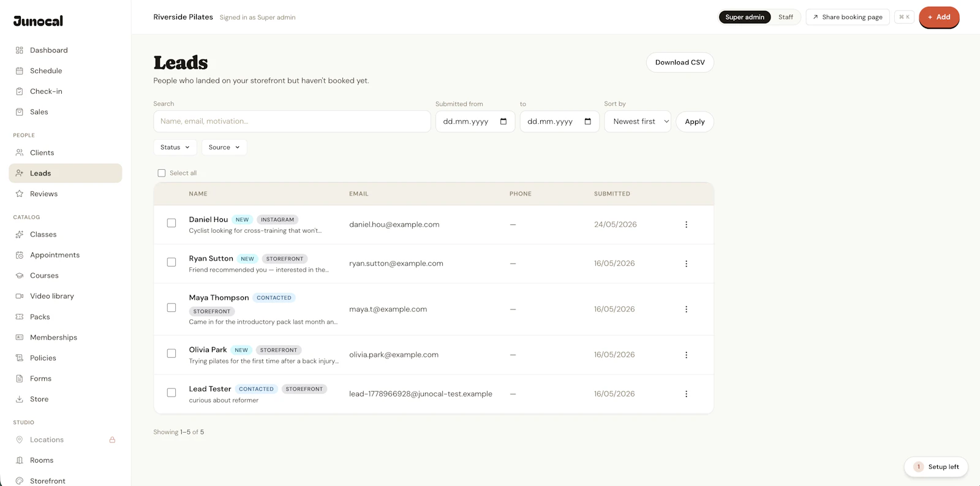Tick the Select all checkbox
This screenshot has height=486, width=980.
162,173
